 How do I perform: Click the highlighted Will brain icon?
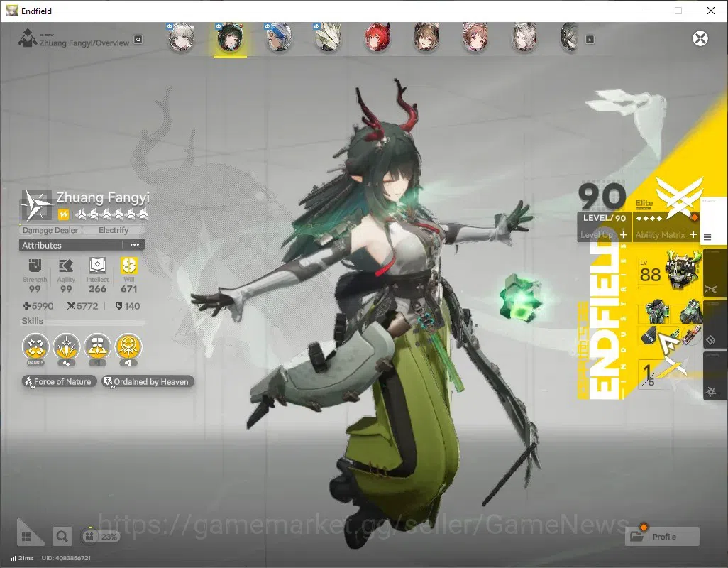click(x=128, y=266)
